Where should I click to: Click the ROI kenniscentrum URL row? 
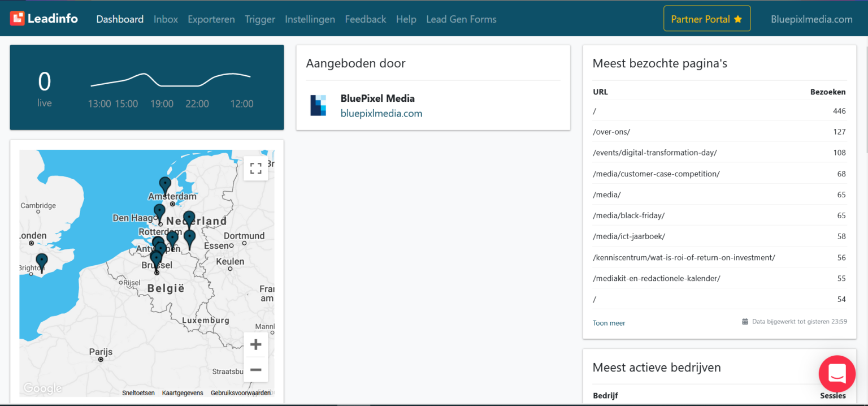point(719,257)
